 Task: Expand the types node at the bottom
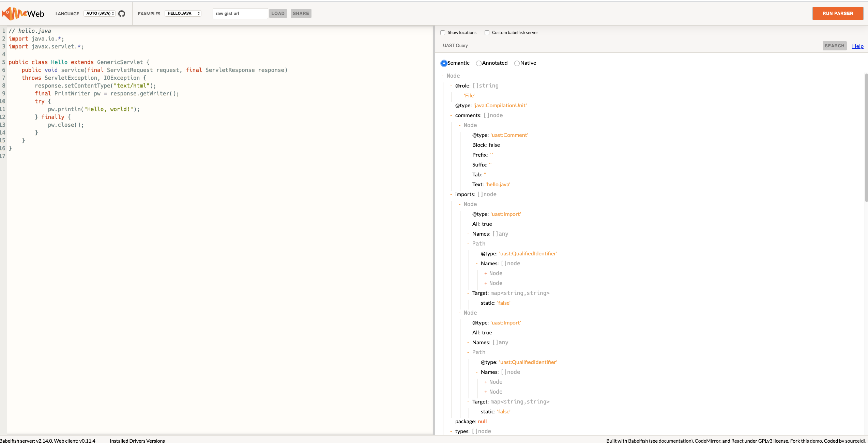click(x=451, y=431)
